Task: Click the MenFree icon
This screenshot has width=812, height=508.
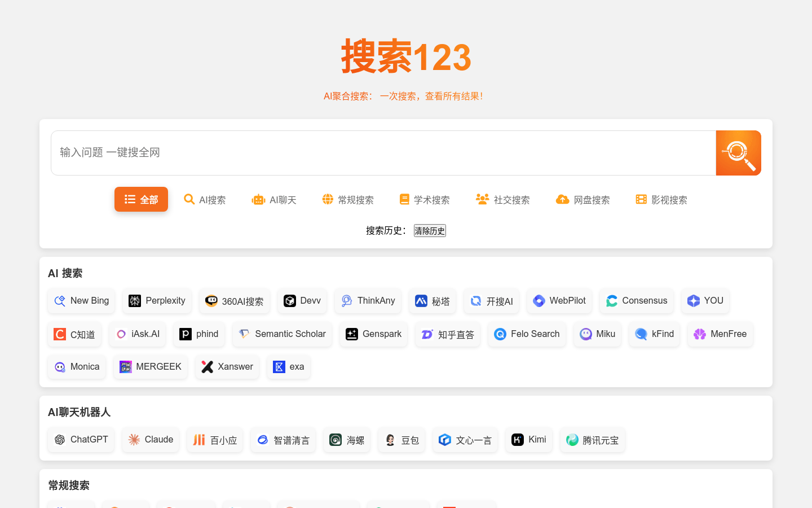Action: pyautogui.click(x=700, y=334)
